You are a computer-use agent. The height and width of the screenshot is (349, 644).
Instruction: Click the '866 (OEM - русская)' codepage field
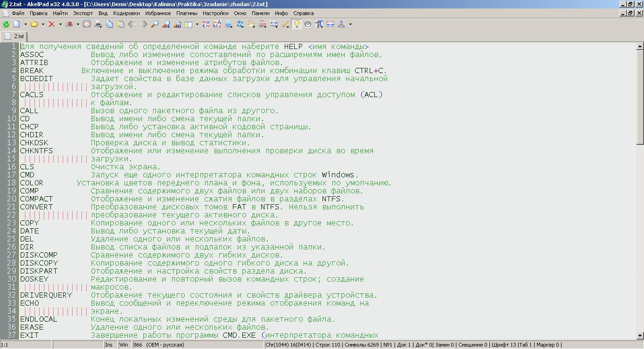198,345
